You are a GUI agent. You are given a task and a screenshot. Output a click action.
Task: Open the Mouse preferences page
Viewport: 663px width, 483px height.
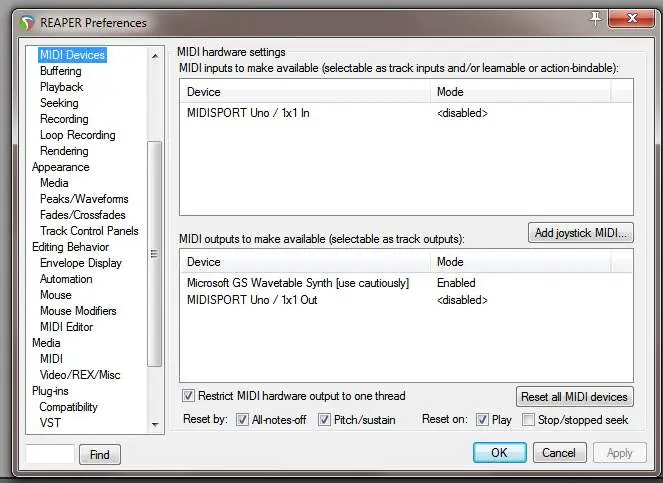[56, 295]
